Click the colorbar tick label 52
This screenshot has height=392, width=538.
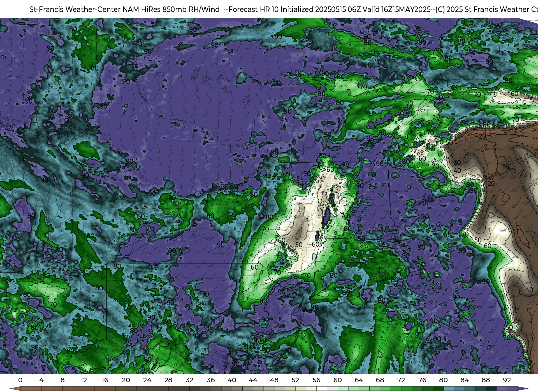[x=295, y=380]
